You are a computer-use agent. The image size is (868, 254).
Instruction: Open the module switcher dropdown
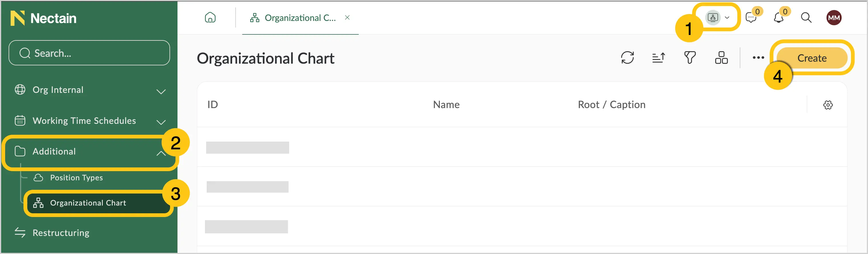point(718,17)
